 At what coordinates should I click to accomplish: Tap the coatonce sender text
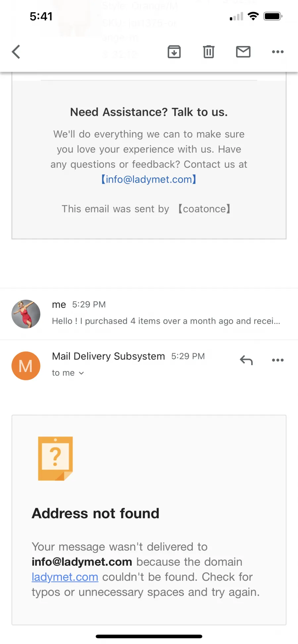pos(204,209)
